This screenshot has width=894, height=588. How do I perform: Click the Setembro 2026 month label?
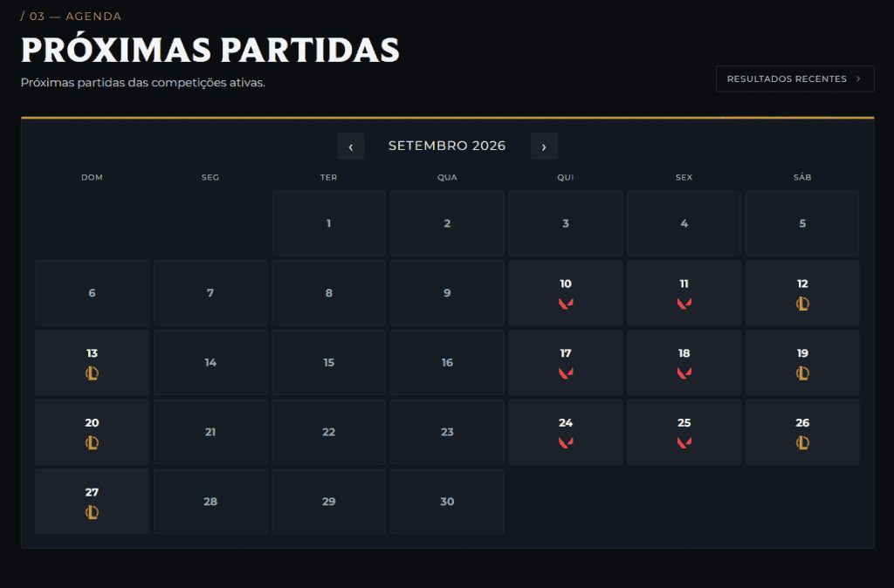tap(447, 146)
